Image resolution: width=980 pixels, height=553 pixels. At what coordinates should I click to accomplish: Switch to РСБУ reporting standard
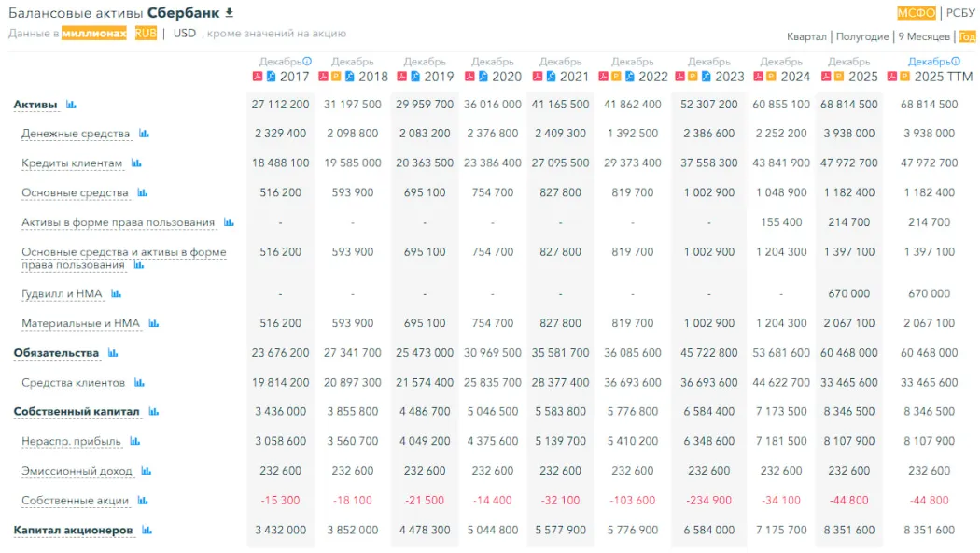(x=960, y=13)
